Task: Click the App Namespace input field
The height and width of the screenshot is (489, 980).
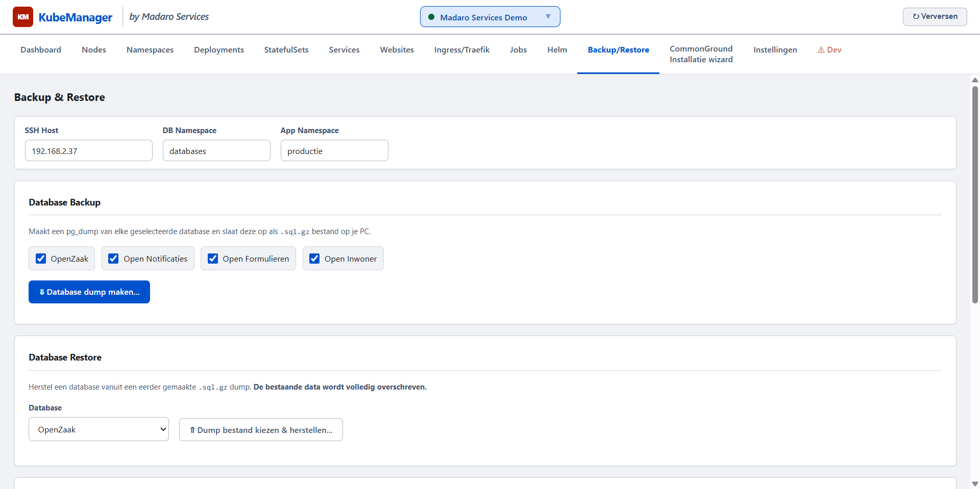Action: 334,150
